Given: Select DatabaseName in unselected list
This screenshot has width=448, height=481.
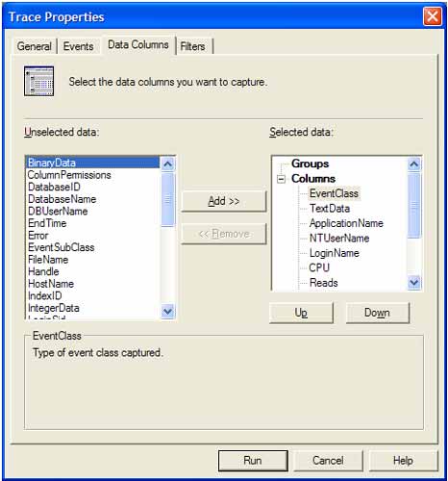Looking at the screenshot, I should coord(92,199).
